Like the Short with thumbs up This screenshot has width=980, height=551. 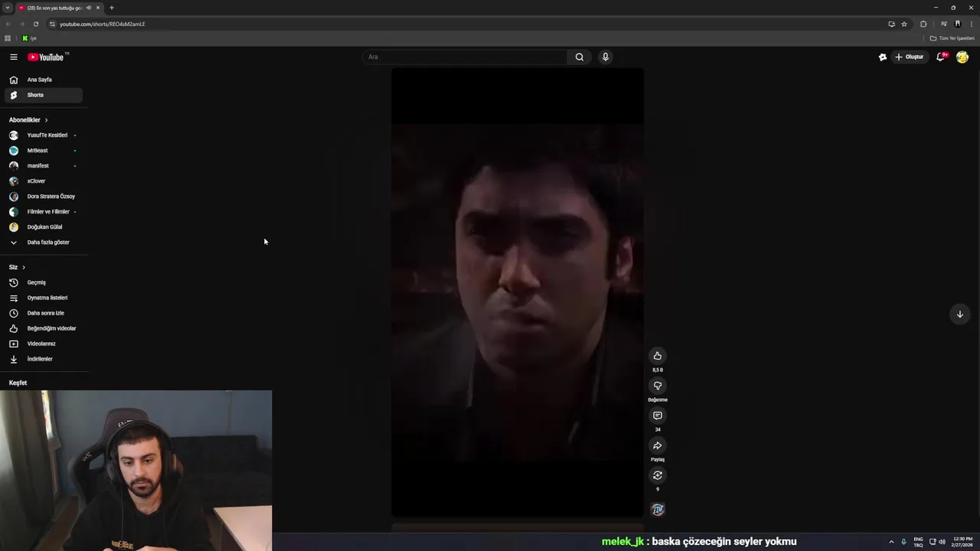657,355
